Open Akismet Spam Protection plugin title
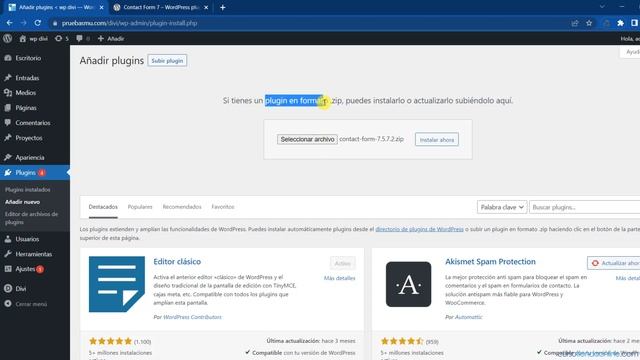The image size is (640, 360). pyautogui.click(x=490, y=262)
